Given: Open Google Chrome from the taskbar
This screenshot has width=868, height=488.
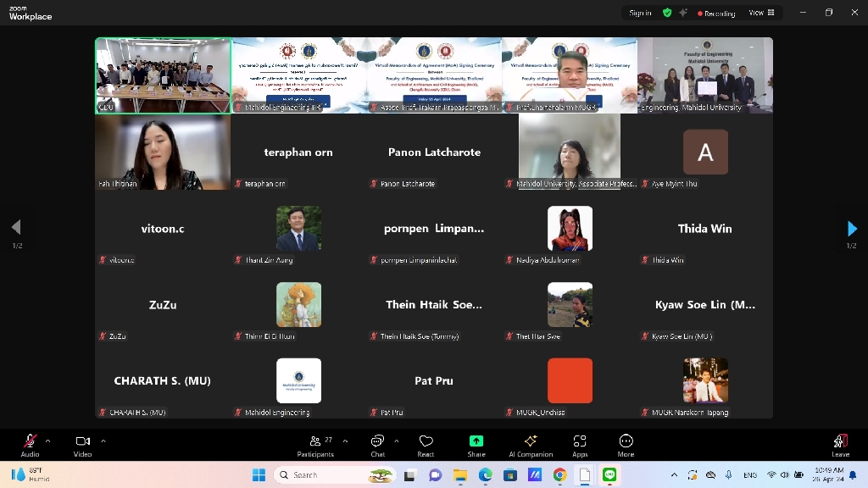Looking at the screenshot, I should 559,475.
